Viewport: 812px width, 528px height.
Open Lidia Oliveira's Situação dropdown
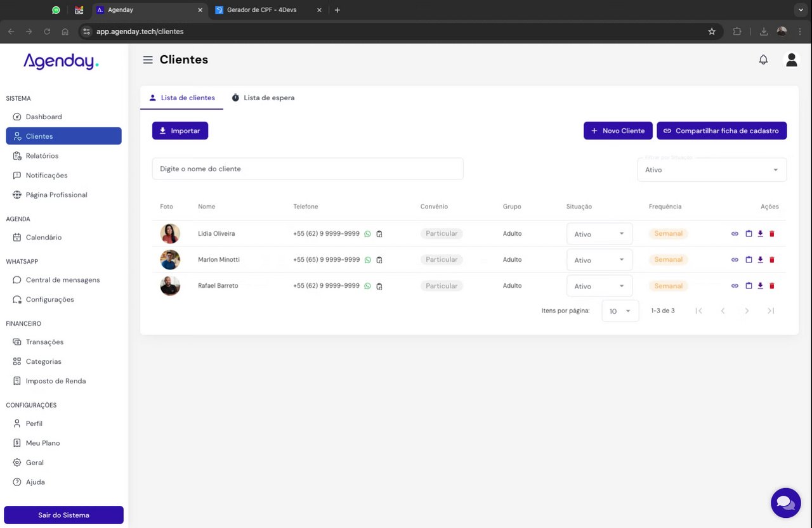(x=599, y=234)
